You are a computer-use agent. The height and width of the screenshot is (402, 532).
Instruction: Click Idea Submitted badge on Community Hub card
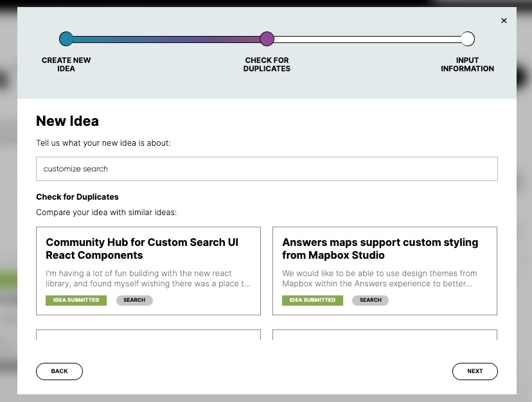tap(76, 301)
